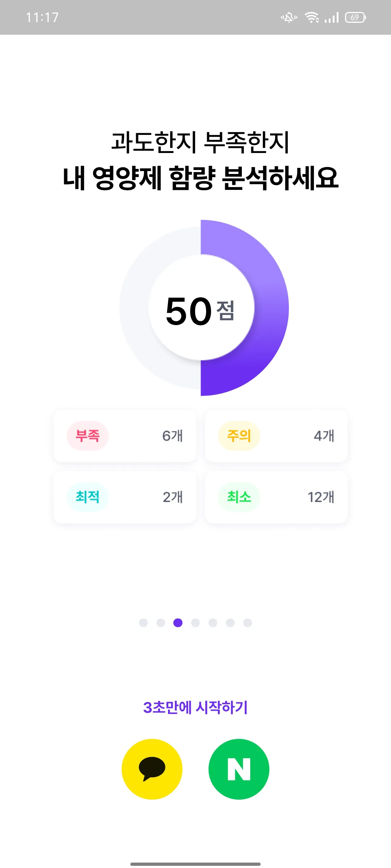Tap the 3초만에 시작하기 link
391x868 pixels.
pos(195,707)
